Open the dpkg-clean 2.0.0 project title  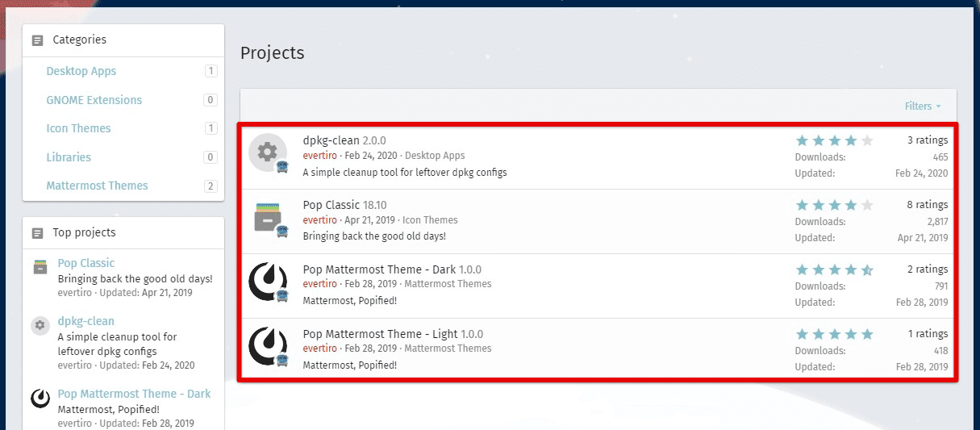click(x=344, y=140)
